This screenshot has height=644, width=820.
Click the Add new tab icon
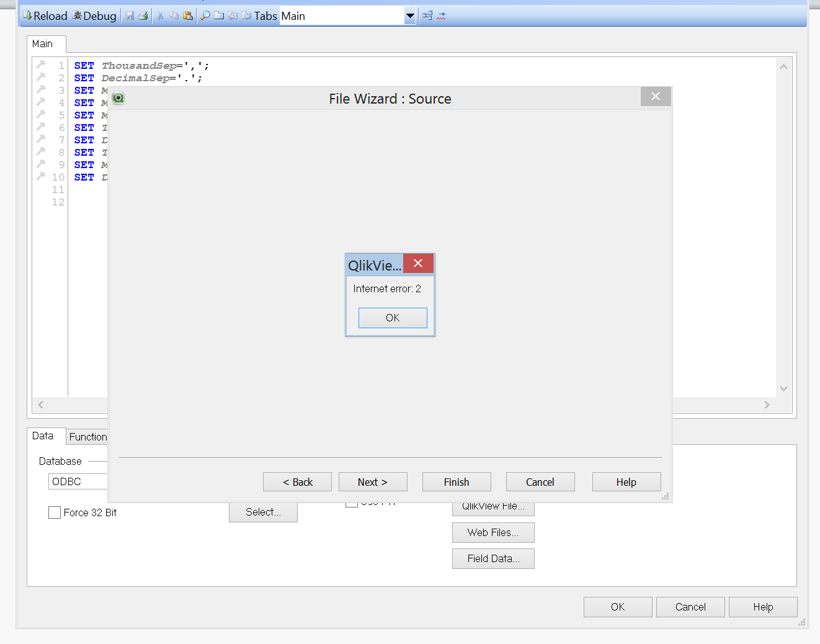click(x=219, y=16)
